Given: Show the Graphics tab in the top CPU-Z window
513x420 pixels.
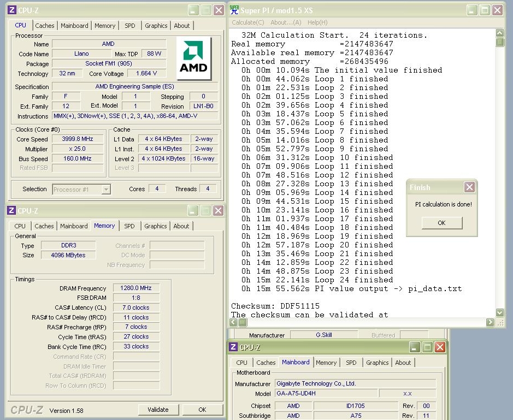Looking at the screenshot, I should coord(156,26).
